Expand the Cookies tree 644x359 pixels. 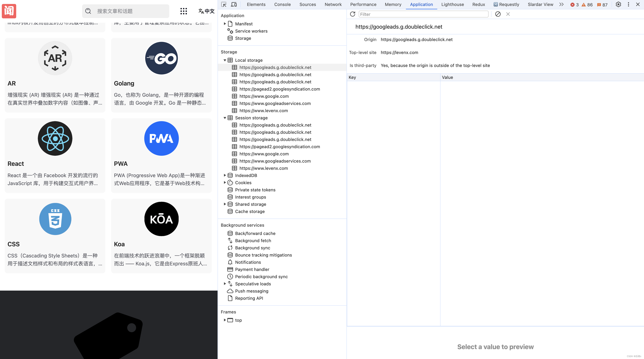click(x=225, y=183)
